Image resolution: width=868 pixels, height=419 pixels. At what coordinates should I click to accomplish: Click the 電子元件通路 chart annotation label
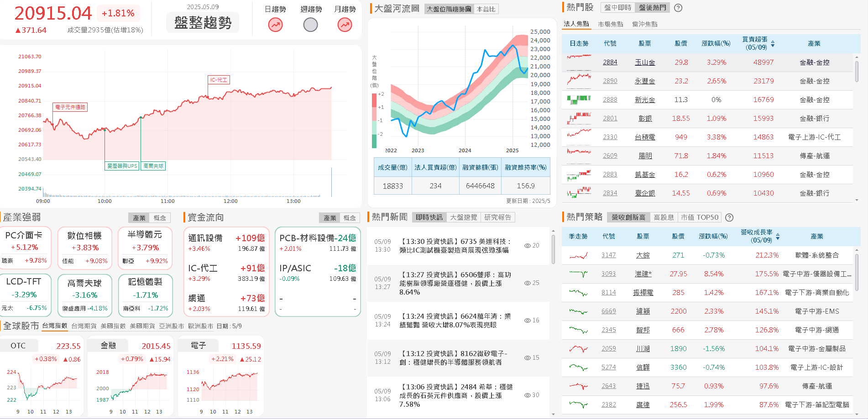[x=70, y=107]
